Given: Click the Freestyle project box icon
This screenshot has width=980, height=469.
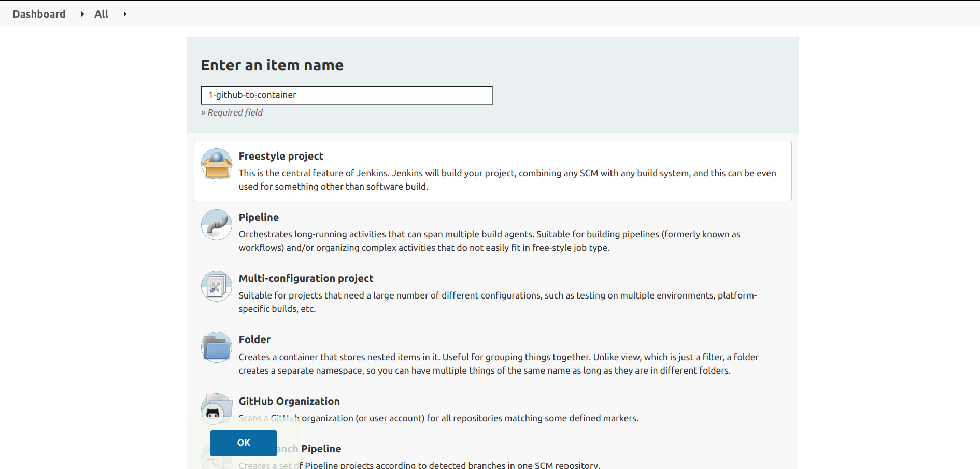Looking at the screenshot, I should [217, 164].
